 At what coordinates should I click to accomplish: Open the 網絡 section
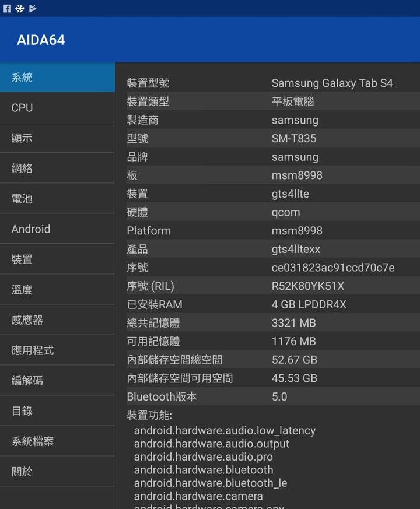[x=58, y=168]
